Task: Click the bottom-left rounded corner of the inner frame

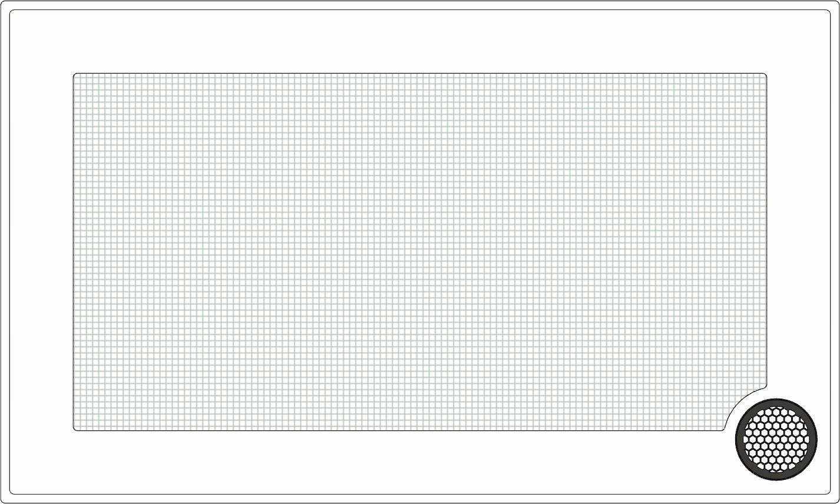Action: coord(12,492)
